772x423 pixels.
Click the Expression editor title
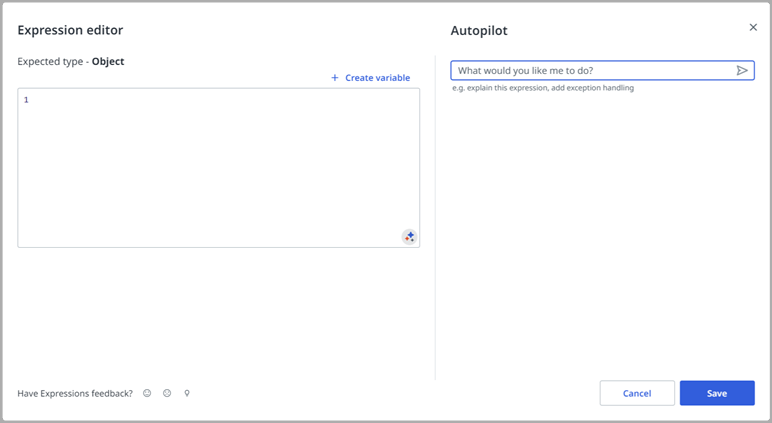click(x=70, y=31)
